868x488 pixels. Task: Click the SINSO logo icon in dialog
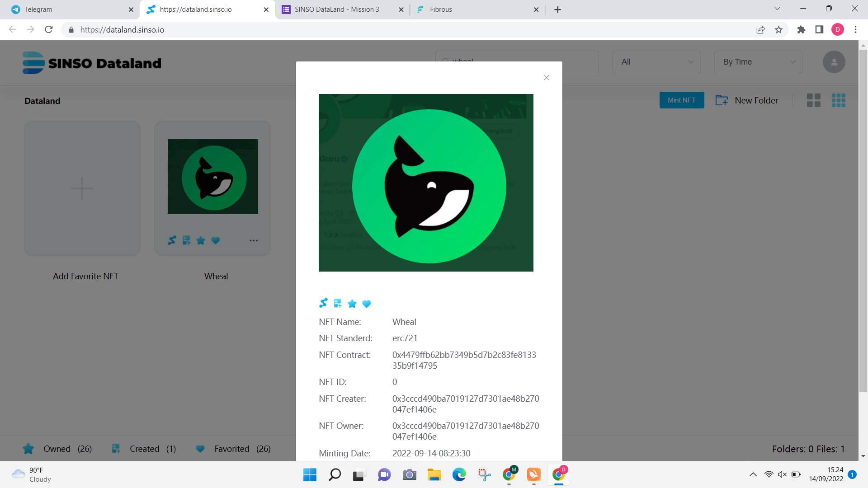(323, 303)
